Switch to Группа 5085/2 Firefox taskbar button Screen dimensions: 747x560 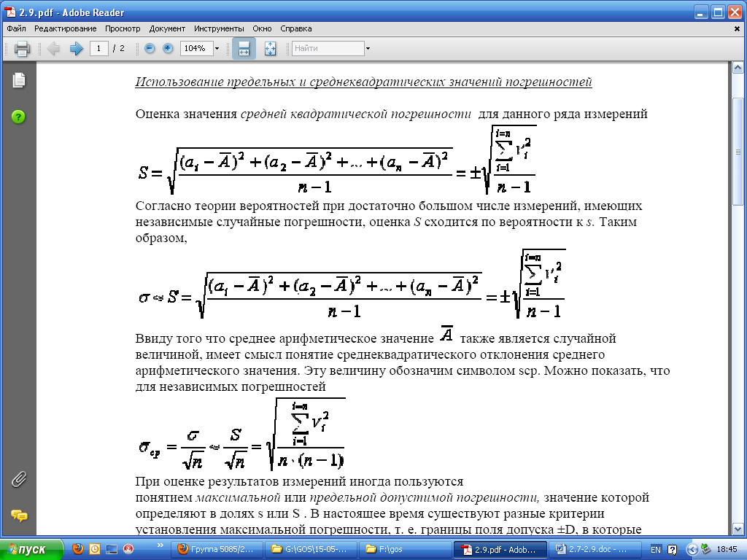(217, 550)
